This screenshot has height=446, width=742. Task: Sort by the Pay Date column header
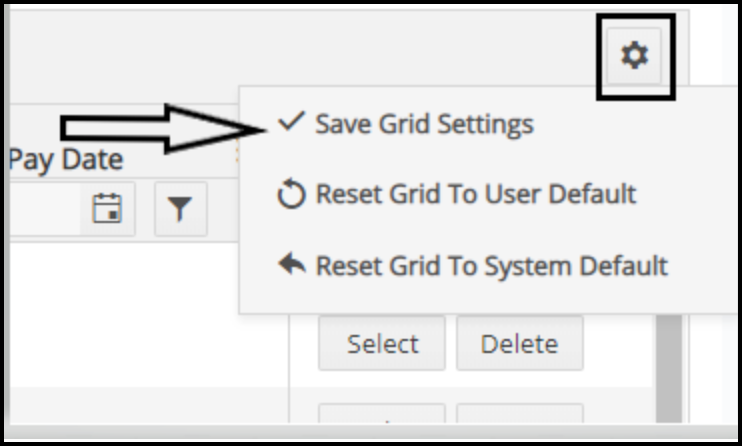click(66, 159)
